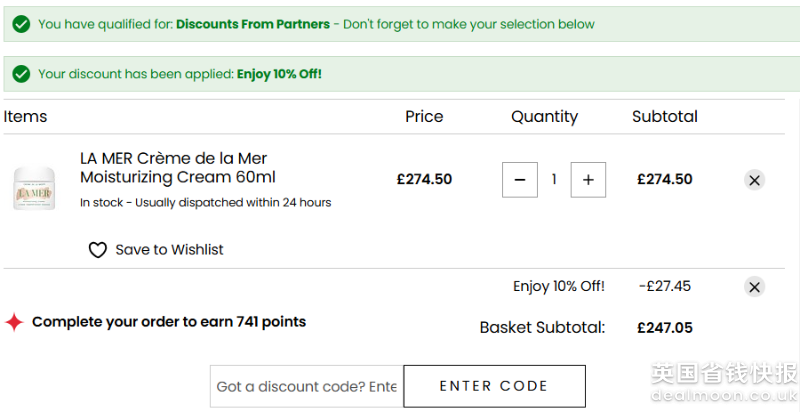Image resolution: width=800 pixels, height=412 pixels.
Task: Remove LA MER item from basket
Action: click(x=755, y=180)
